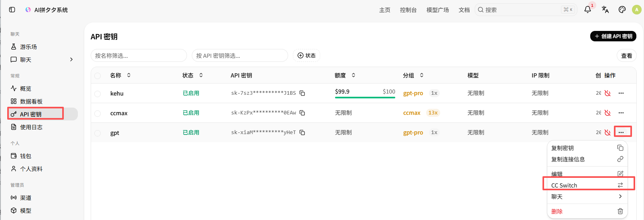
Task: Focus the top 搜索 box
Action: coord(526,10)
